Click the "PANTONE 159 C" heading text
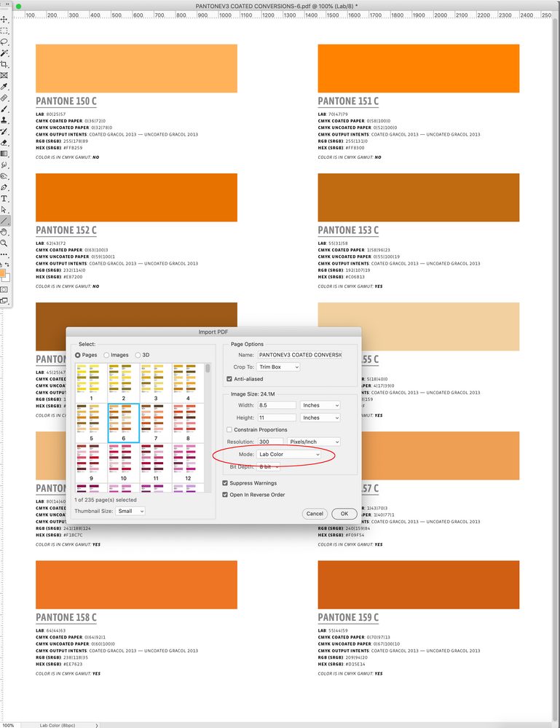 click(x=348, y=617)
